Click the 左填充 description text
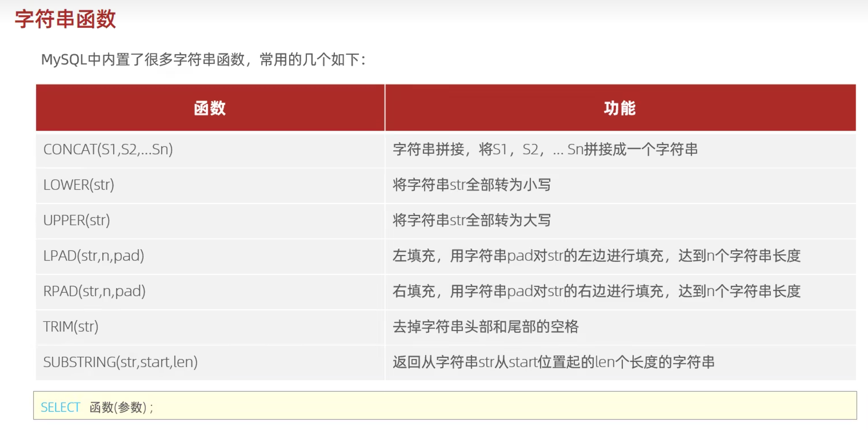Image resolution: width=868 pixels, height=440 pixels. point(596,256)
